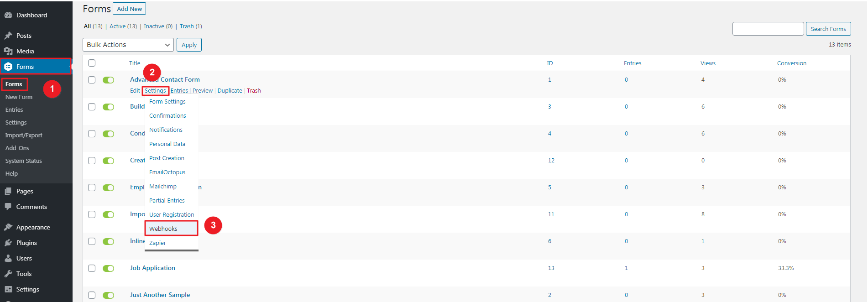Open the Bulk Actions dropdown
This screenshot has width=868, height=302.
point(128,45)
